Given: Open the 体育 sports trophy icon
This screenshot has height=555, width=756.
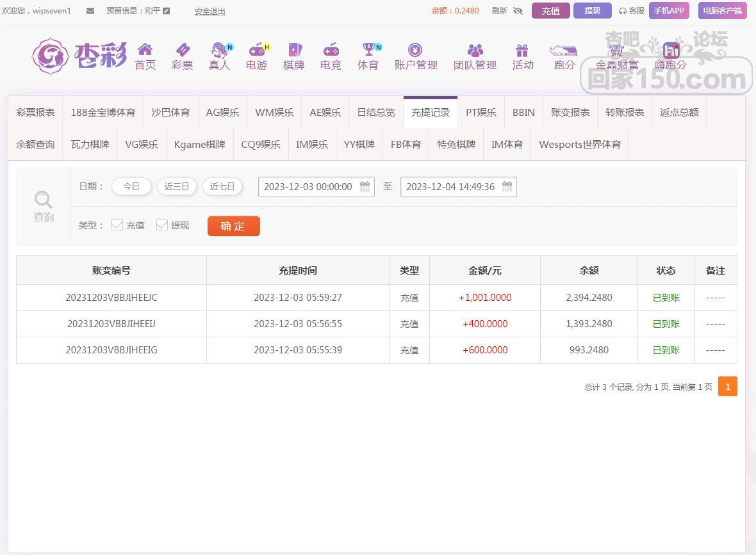Looking at the screenshot, I should tap(368, 50).
